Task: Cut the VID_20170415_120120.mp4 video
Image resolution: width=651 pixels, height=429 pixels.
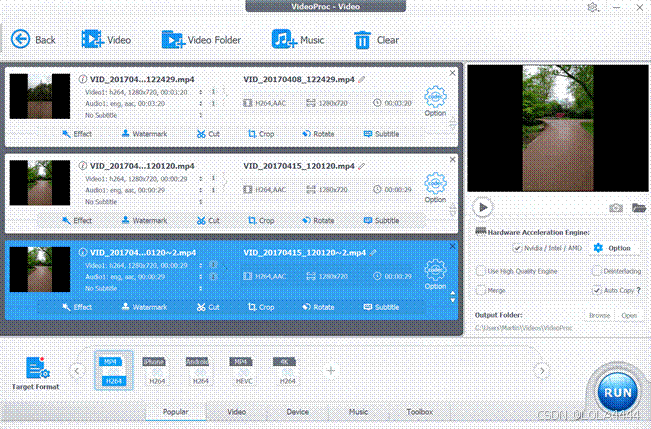Action: (208, 220)
